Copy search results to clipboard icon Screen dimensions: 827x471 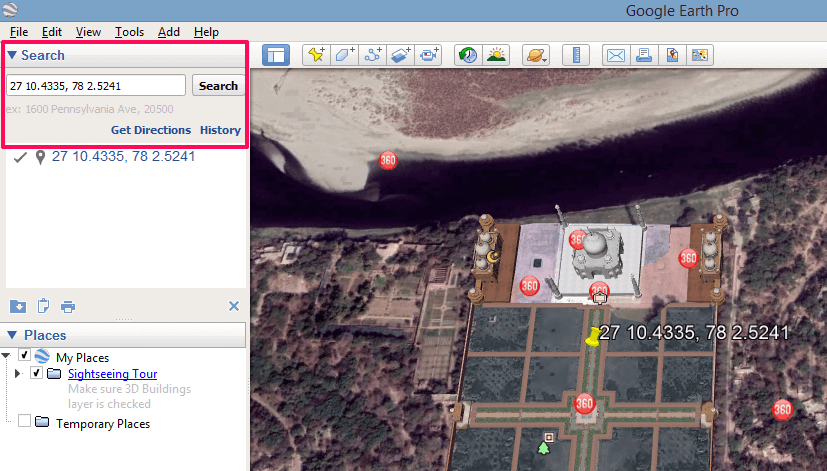point(43,306)
